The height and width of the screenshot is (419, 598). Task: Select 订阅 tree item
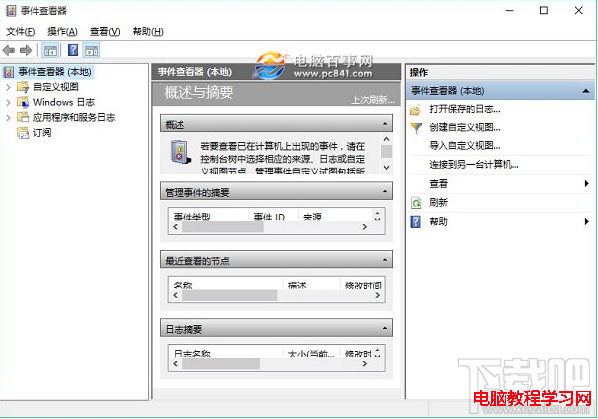click(x=42, y=133)
